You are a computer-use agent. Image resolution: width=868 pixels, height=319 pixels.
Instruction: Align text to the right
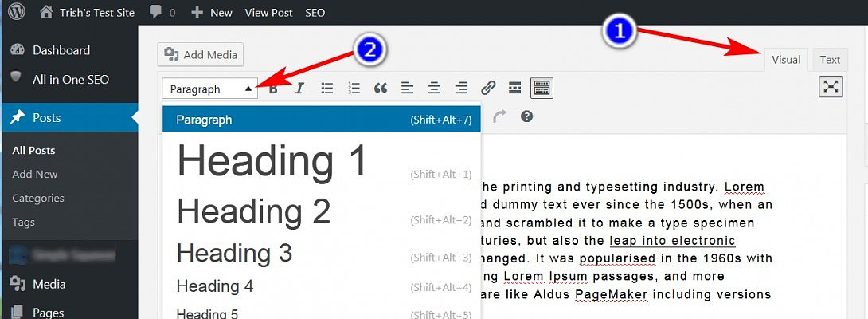(461, 88)
